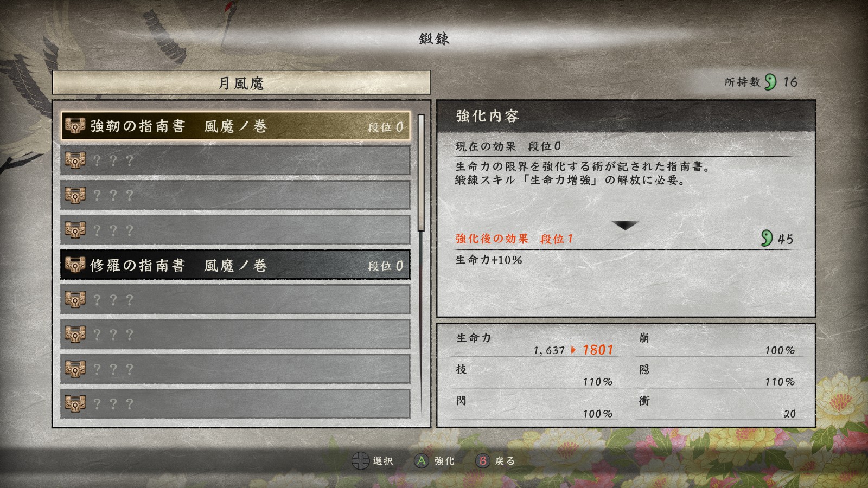Click the D-pad 選択 icon

pyautogui.click(x=360, y=461)
